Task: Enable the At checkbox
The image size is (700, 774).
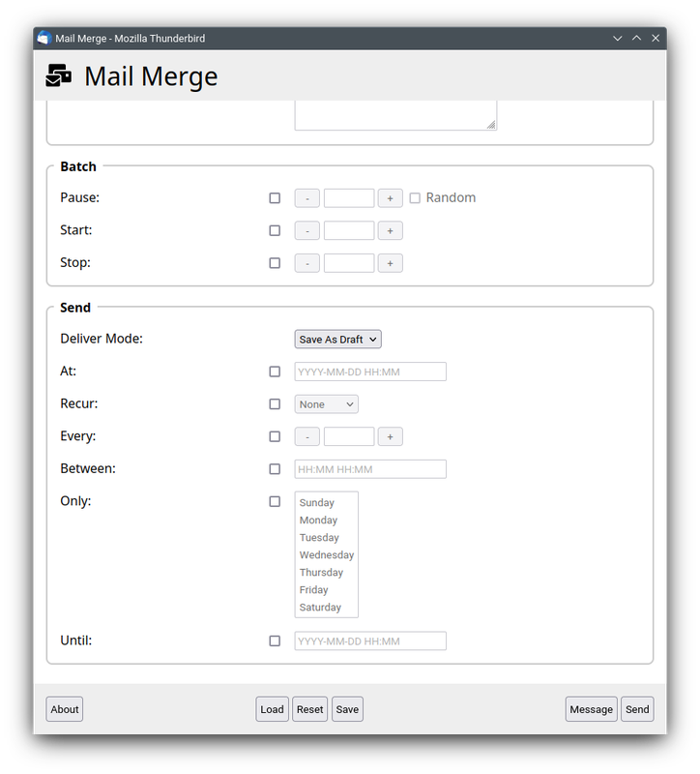Action: point(275,372)
